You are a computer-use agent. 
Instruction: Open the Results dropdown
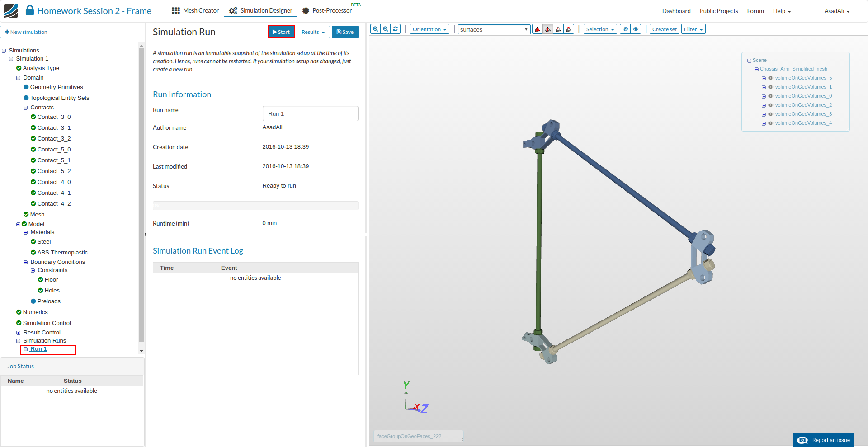click(x=313, y=32)
